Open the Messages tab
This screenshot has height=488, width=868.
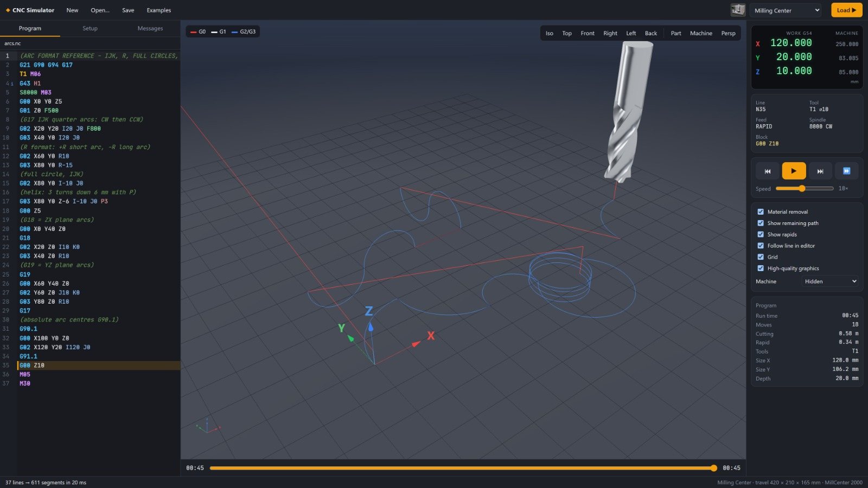pyautogui.click(x=150, y=28)
